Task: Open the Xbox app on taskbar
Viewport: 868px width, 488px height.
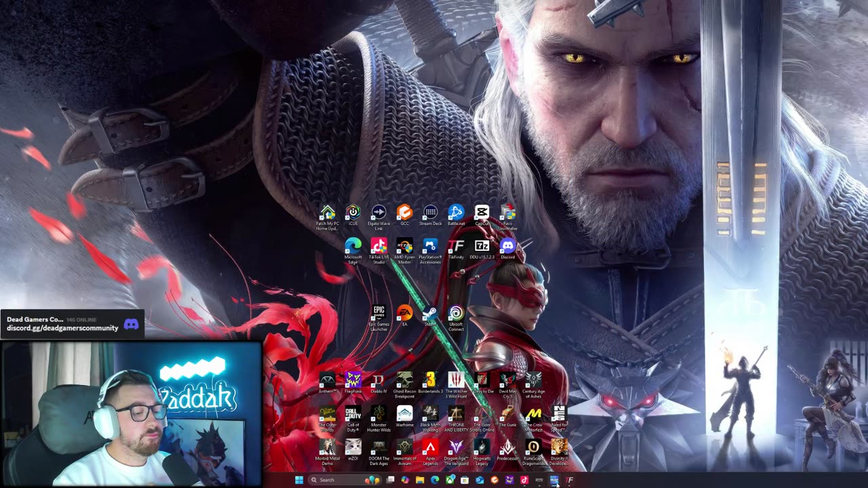Action: (450, 480)
